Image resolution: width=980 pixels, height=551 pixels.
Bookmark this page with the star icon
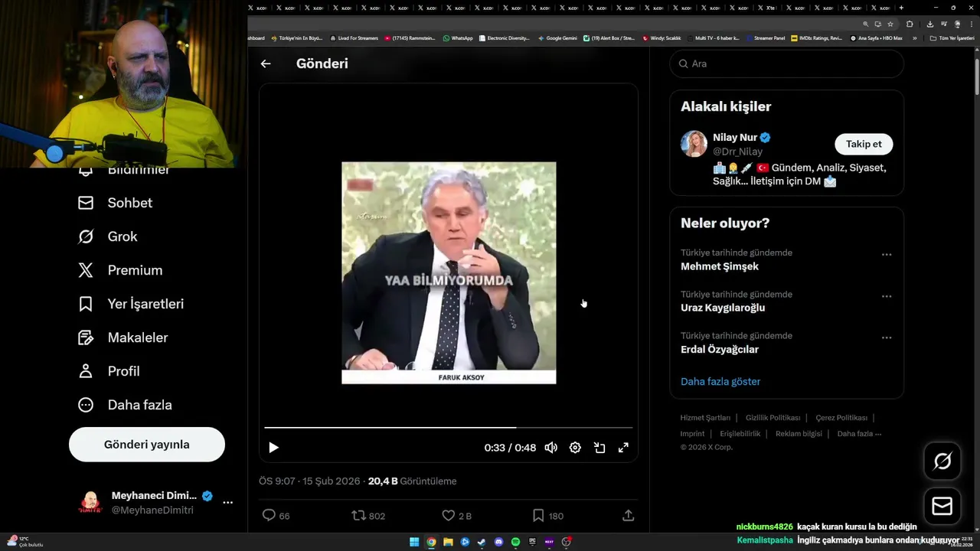pos(890,24)
